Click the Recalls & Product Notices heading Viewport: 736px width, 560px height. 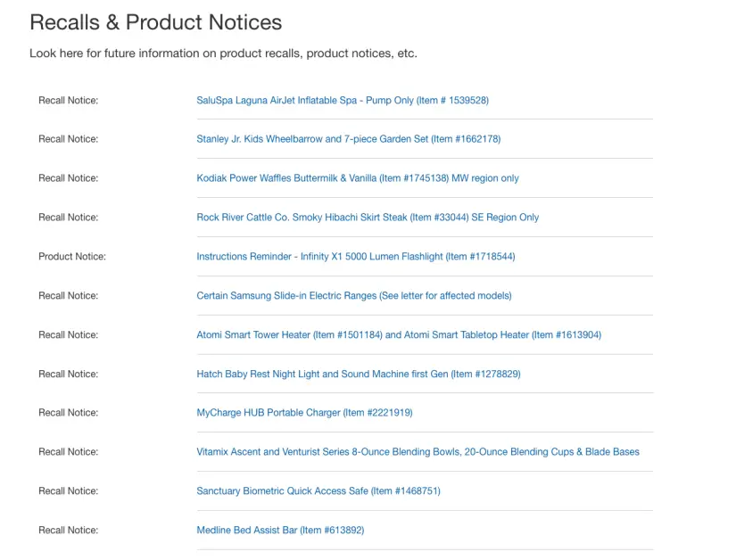155,22
